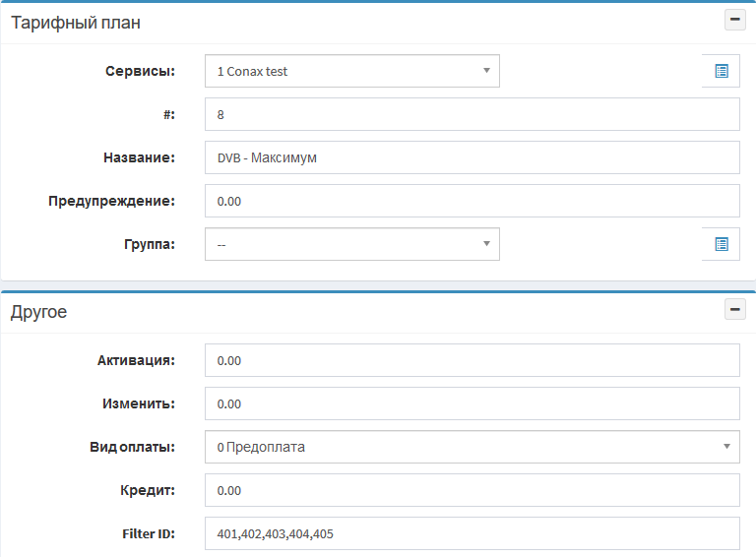Image resolution: width=756 pixels, height=557 pixels.
Task: Click the # number input field
Action: click(472, 114)
